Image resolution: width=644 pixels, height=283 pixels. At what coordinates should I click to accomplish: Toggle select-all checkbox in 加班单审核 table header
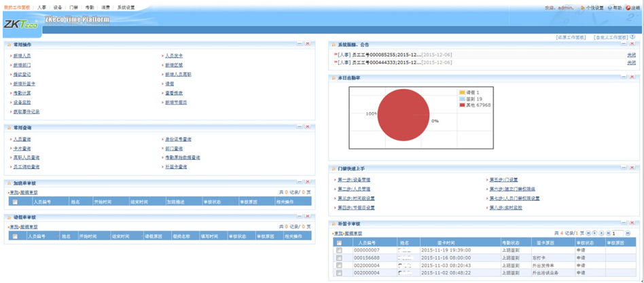click(15, 202)
